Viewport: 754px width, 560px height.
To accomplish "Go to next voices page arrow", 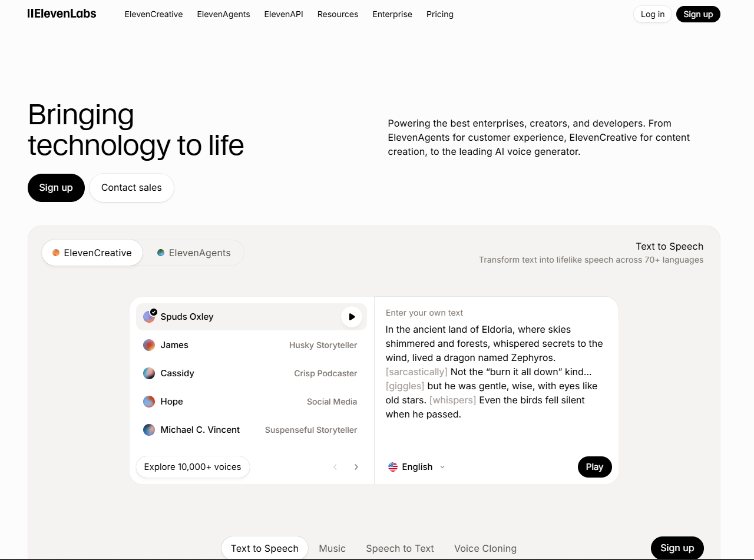I will (x=356, y=467).
